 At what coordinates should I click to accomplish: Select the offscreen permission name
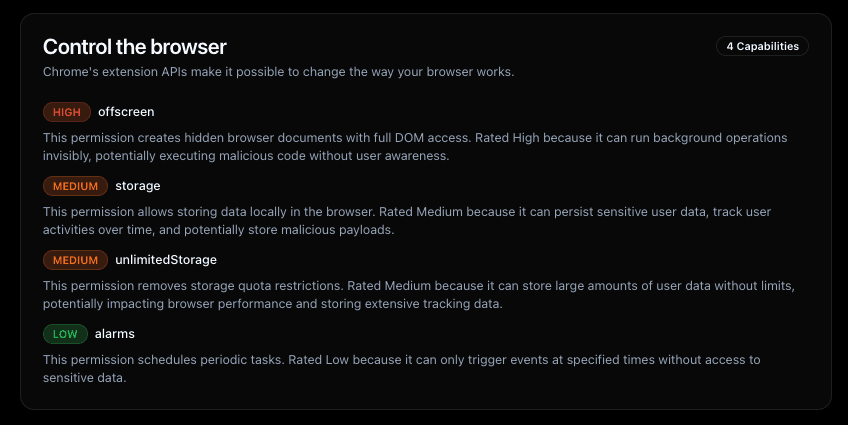coord(126,112)
